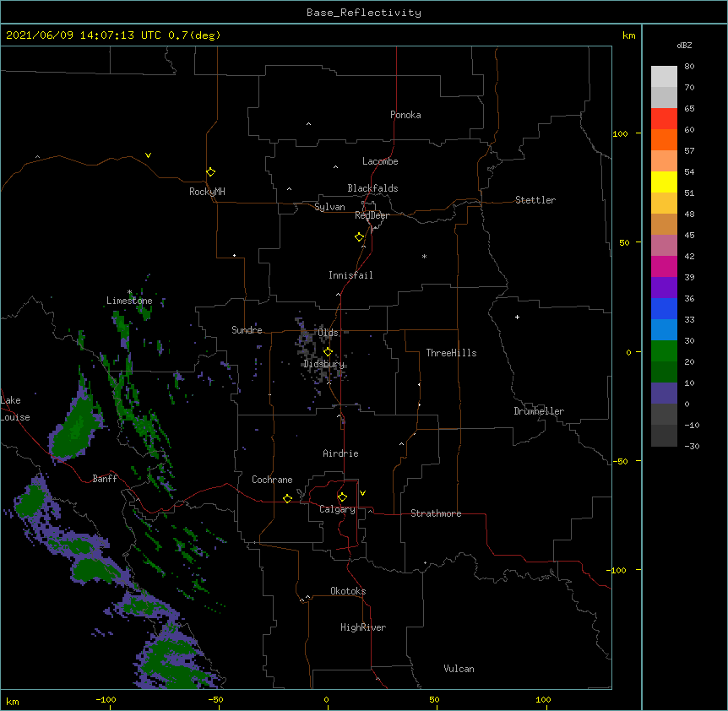The height and width of the screenshot is (711, 728).
Task: Select the white asterisk above Limestone
Action: (x=129, y=292)
